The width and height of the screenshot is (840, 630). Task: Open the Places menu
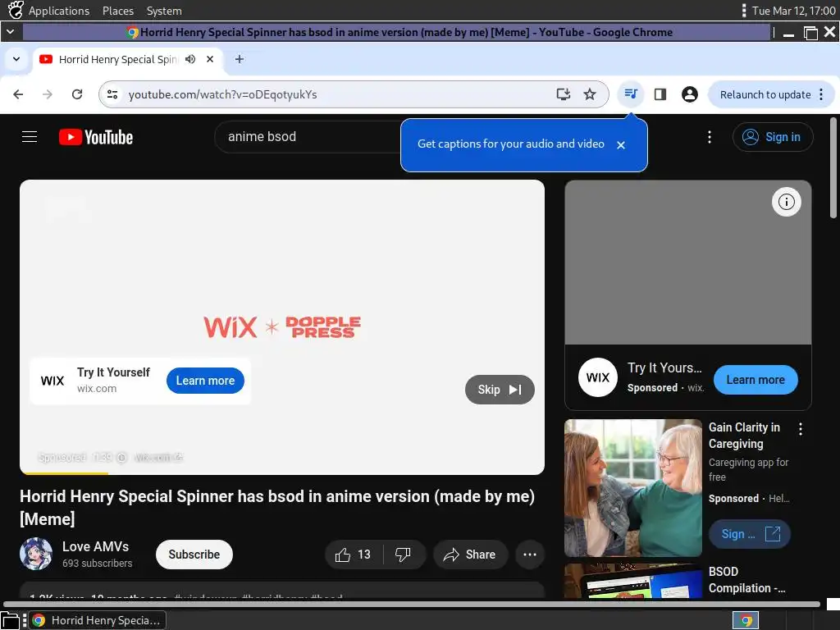[x=118, y=11]
